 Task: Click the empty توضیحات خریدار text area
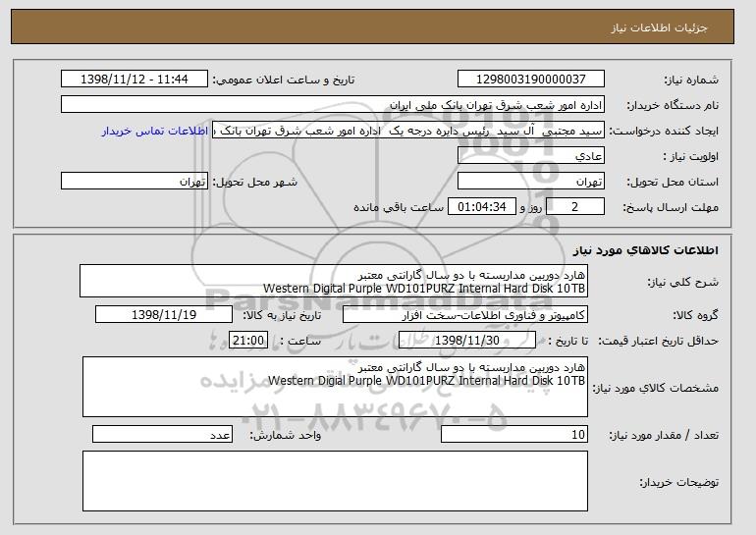point(335,481)
